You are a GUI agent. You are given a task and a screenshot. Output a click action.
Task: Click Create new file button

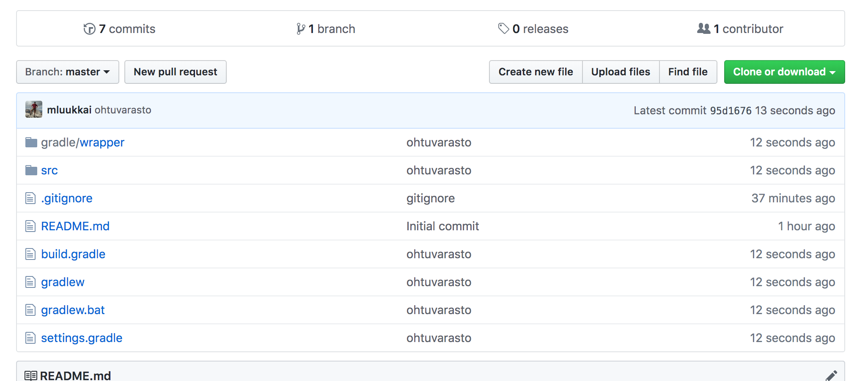tap(536, 72)
